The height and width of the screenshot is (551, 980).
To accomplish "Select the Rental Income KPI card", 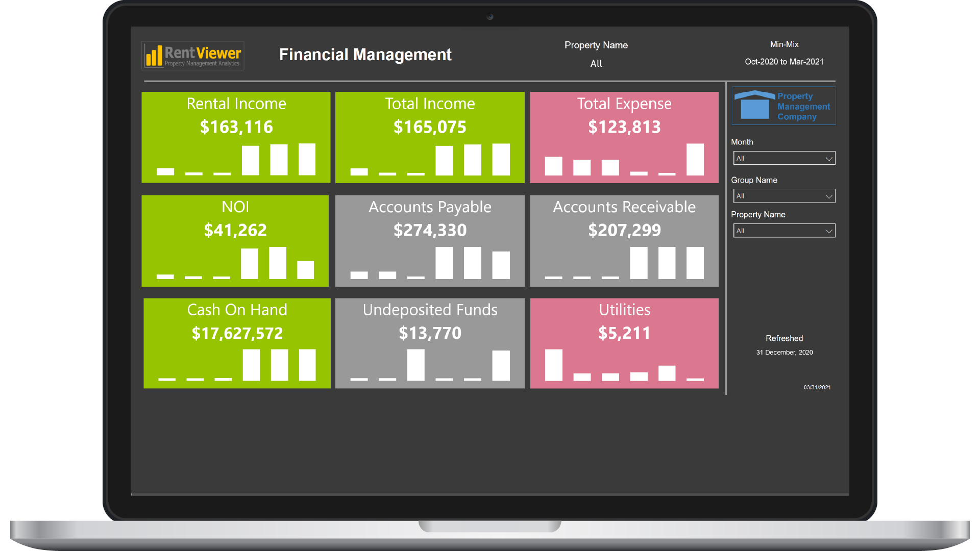I will click(235, 137).
